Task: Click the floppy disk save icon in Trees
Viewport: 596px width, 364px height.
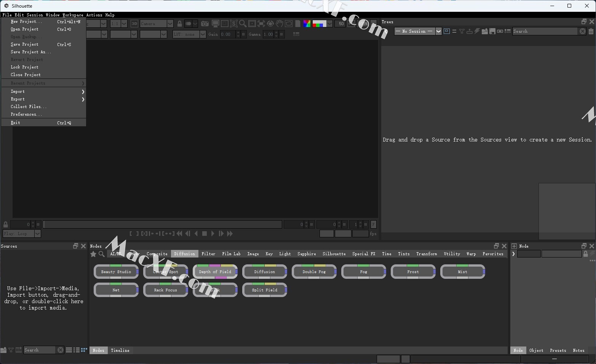Action: point(492,31)
